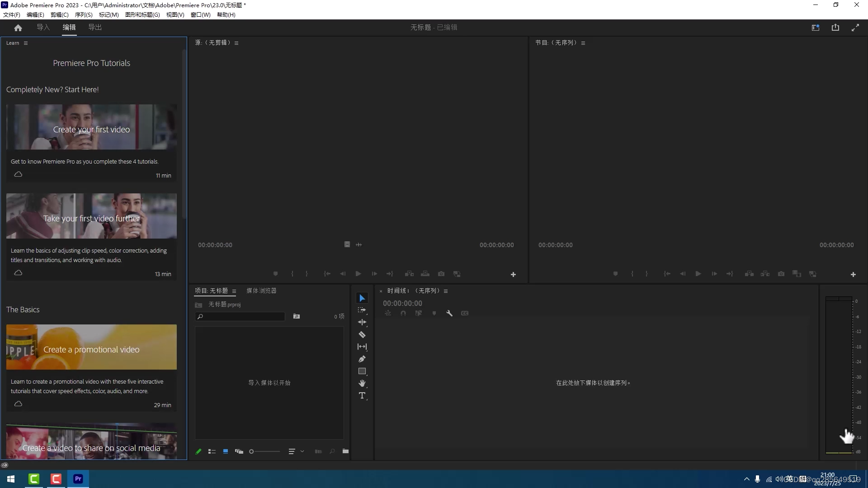Select the Hand tool in toolbar
The image size is (868, 488).
[x=363, y=383]
